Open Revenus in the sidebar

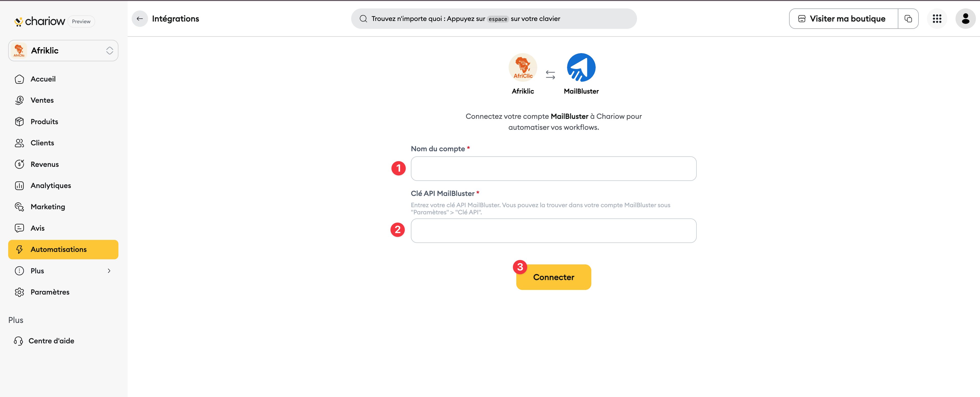[x=63, y=164]
